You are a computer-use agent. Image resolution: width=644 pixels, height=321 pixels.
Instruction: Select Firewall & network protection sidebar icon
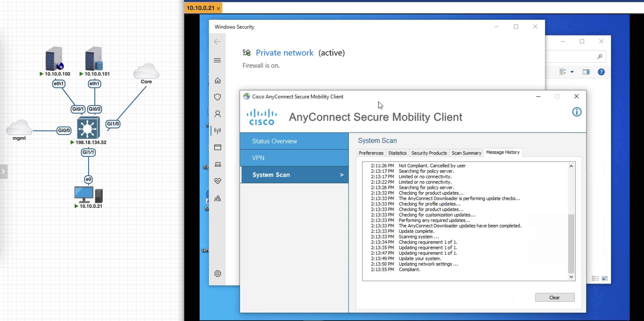click(218, 131)
